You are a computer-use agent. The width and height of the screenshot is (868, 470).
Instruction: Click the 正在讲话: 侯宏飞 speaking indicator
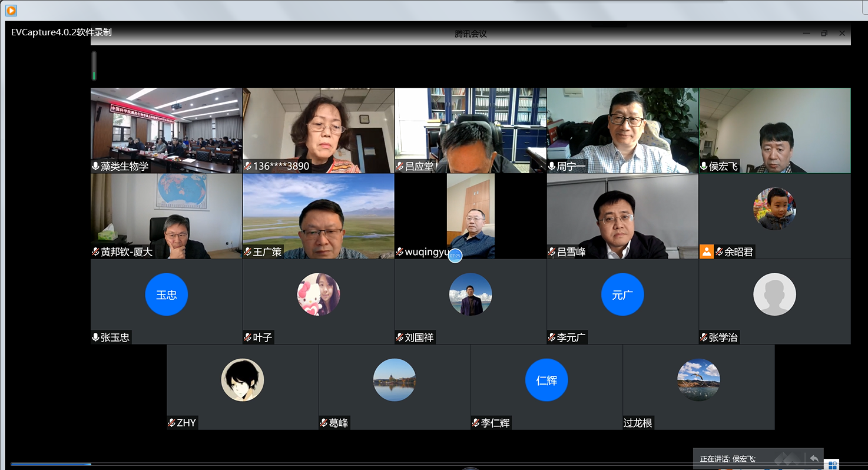pyautogui.click(x=728, y=459)
